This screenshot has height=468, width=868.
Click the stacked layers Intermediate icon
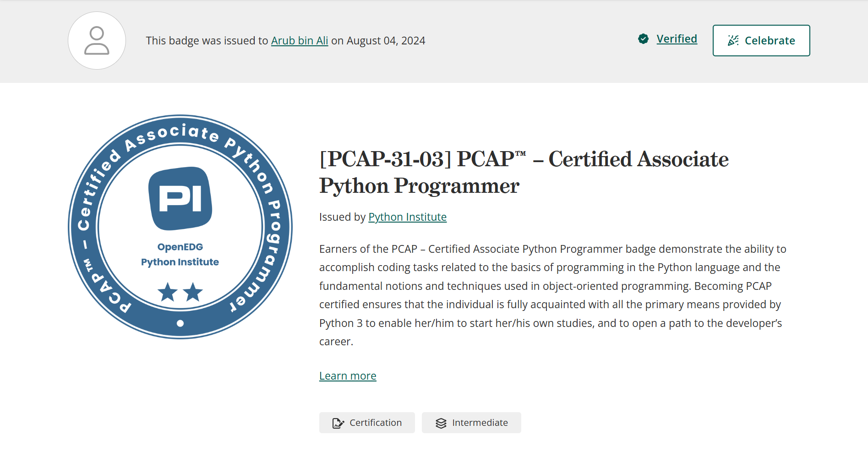pos(441,423)
